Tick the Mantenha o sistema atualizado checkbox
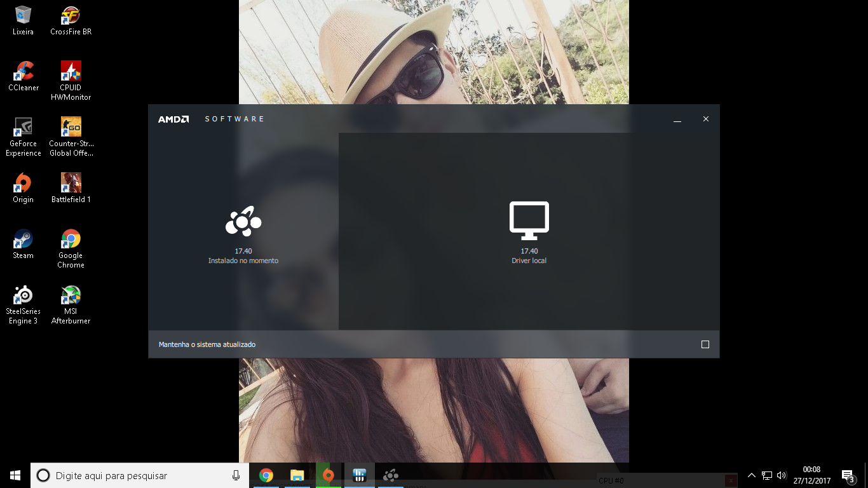Viewport: 868px width, 488px height. point(705,344)
